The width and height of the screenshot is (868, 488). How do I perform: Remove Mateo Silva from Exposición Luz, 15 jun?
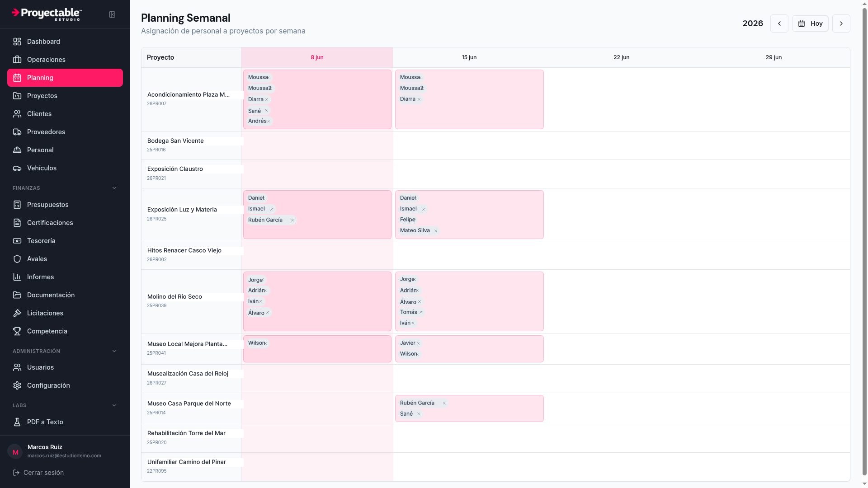coord(436,231)
